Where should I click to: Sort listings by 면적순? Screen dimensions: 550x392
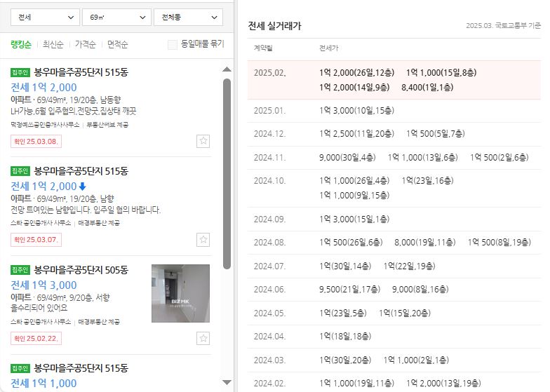click(118, 44)
